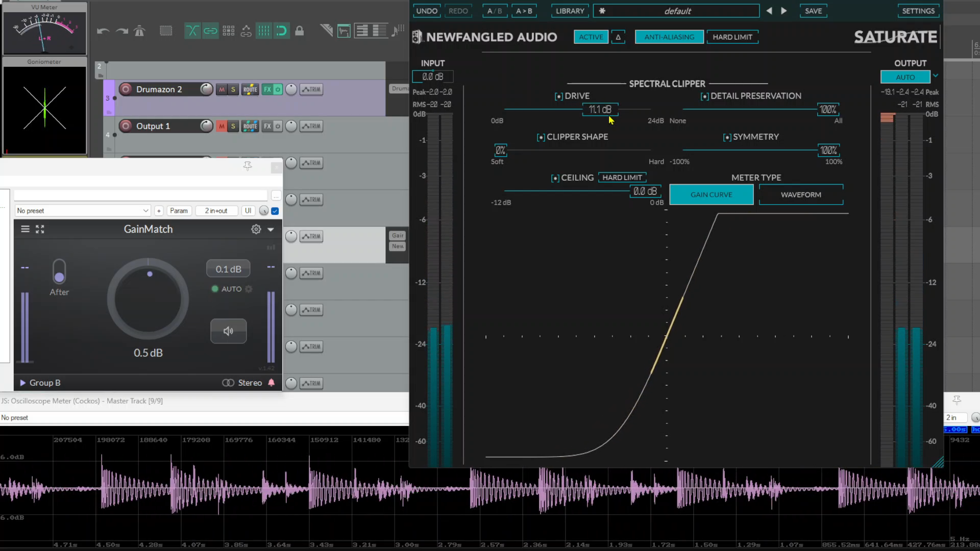980x551 pixels.
Task: Mute the Output 1 track
Action: 222,126
